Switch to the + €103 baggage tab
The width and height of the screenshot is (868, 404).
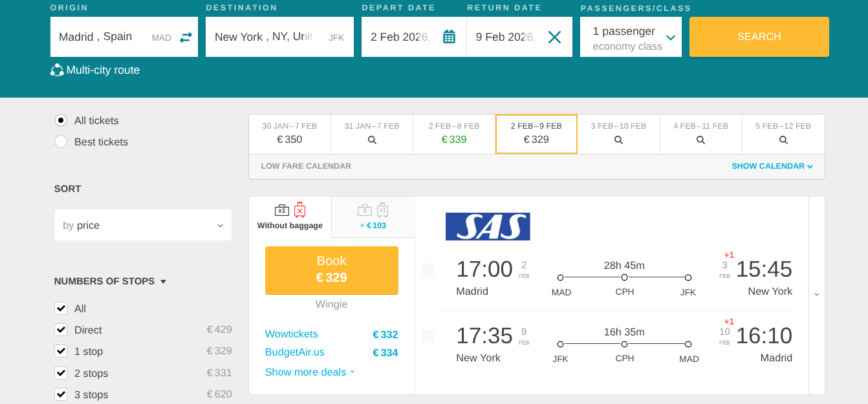(x=373, y=217)
